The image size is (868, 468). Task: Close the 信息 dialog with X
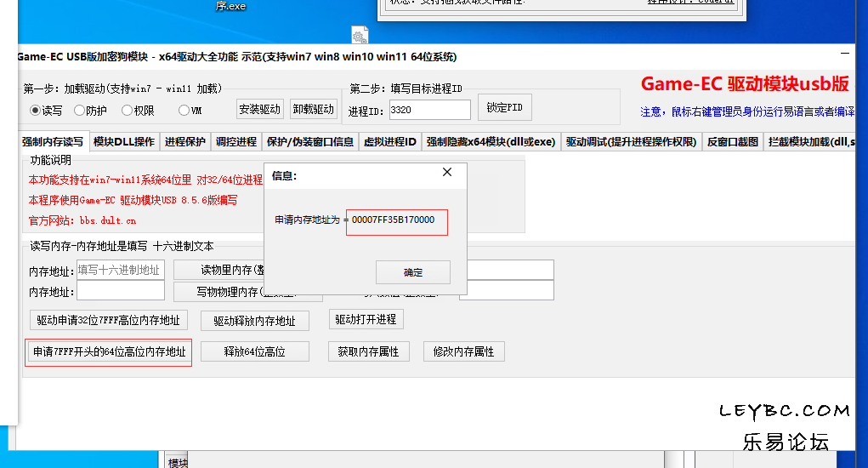[447, 172]
